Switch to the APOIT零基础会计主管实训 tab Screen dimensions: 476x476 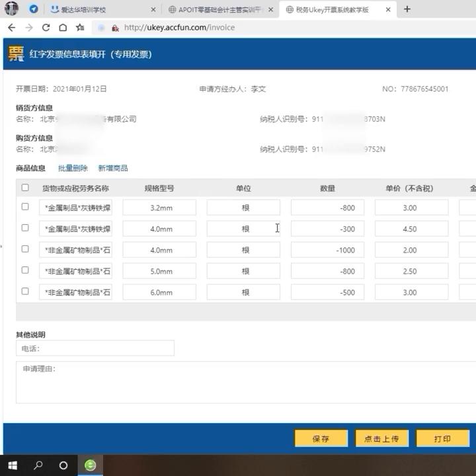point(220,10)
